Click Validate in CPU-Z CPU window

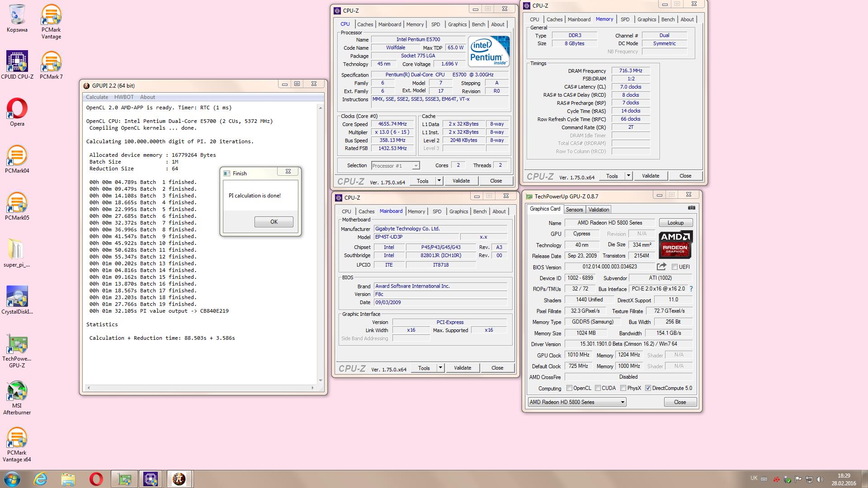pos(461,181)
